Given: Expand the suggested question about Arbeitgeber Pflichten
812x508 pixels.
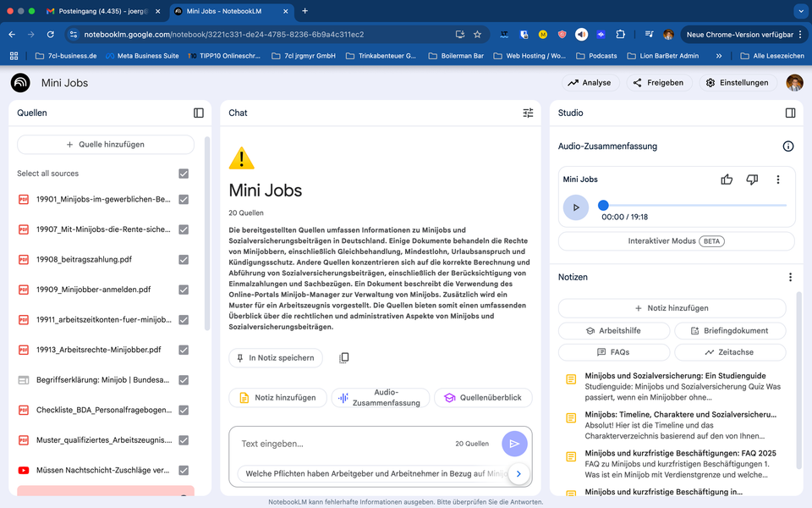Looking at the screenshot, I should pyautogui.click(x=518, y=474).
